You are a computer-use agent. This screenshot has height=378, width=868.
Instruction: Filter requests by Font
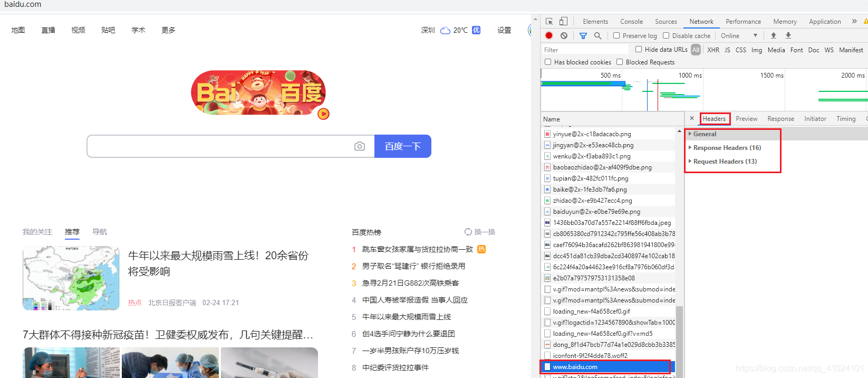click(x=797, y=50)
